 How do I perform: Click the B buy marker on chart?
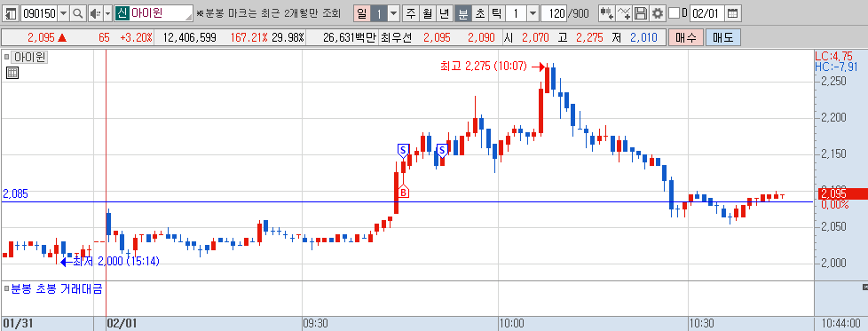point(404,192)
